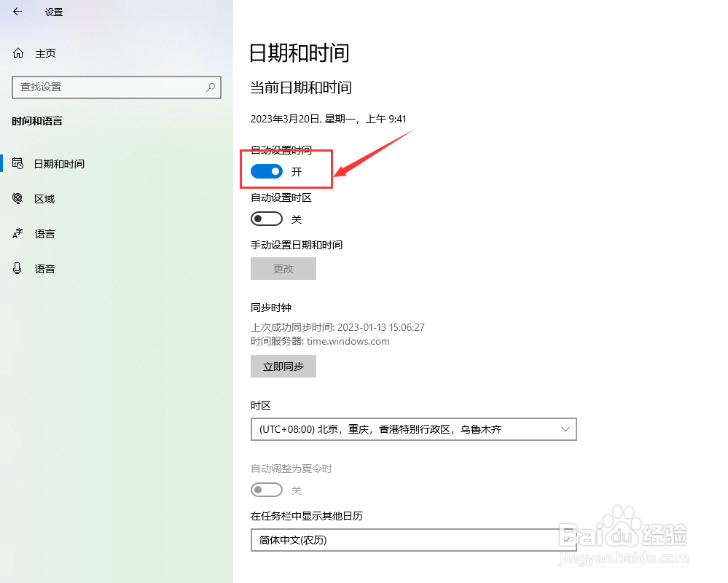Open the 区域 globe icon
Viewport: 728px width, 583px height.
tap(17, 199)
